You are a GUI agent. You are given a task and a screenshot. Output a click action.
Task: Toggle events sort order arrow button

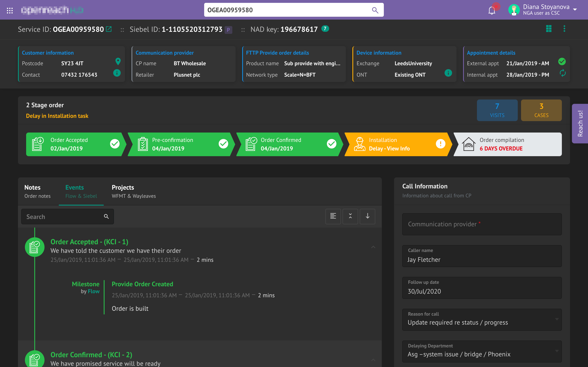tap(367, 216)
